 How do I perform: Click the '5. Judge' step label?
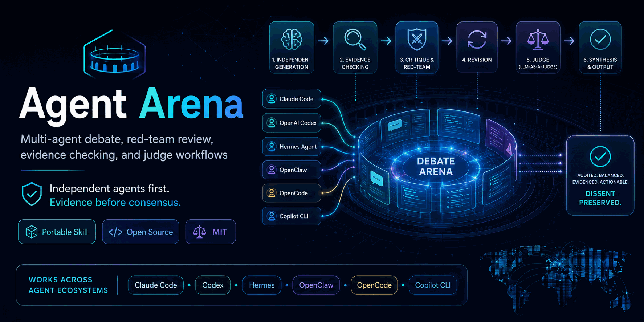tap(538, 60)
